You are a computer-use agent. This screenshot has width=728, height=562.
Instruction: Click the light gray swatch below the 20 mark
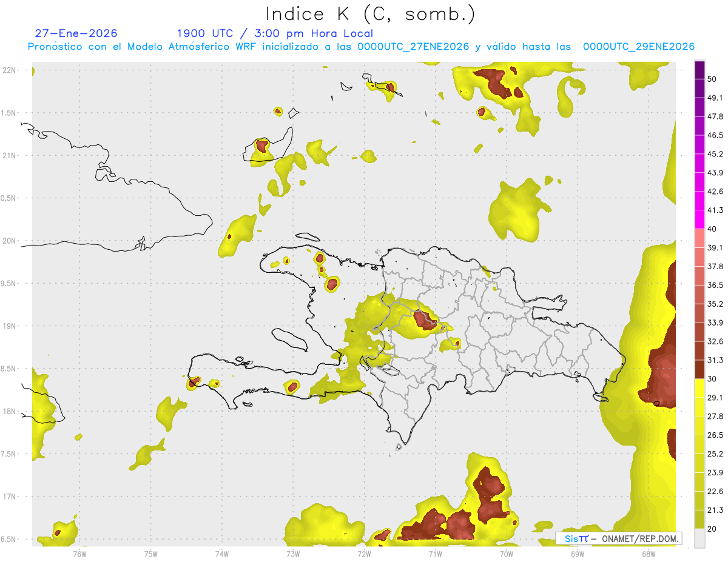[699, 538]
